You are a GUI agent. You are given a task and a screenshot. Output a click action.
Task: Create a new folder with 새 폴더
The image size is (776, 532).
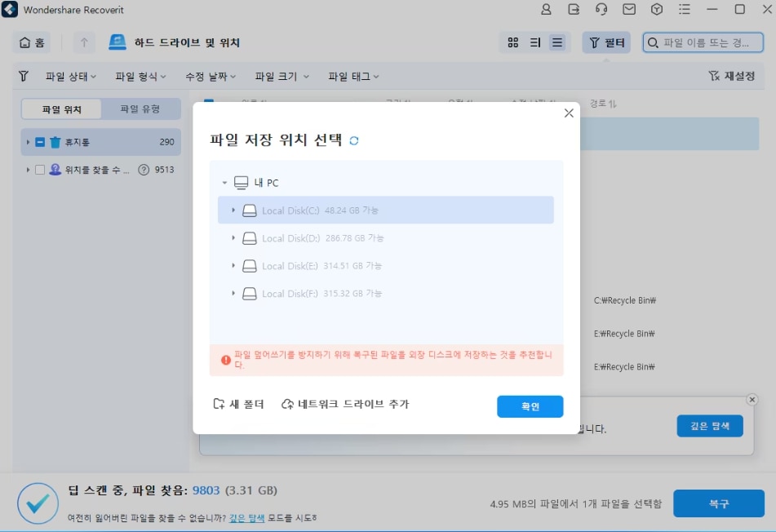[238, 404]
